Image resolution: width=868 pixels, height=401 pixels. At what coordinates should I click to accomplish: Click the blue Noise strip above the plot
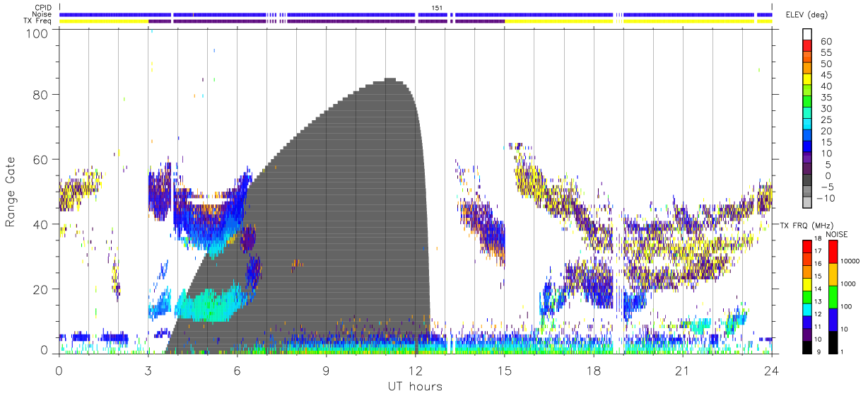(416, 14)
